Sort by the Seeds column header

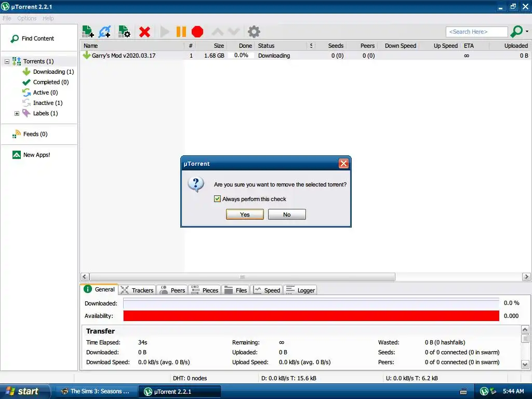pyautogui.click(x=331, y=46)
